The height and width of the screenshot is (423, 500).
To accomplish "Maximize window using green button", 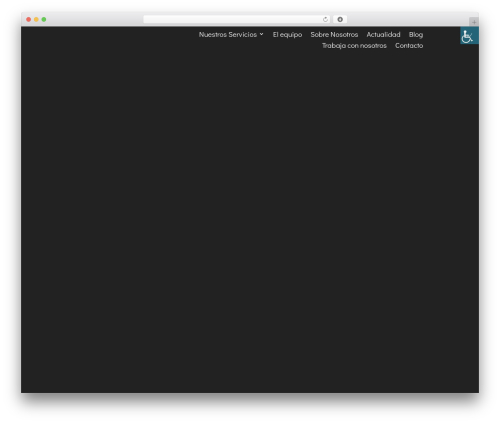I will pos(44,19).
